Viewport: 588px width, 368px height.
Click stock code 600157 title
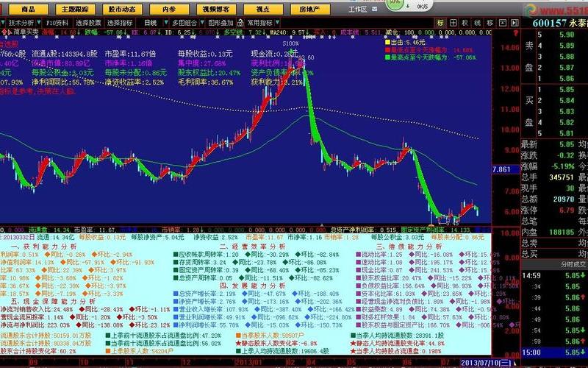549,23
